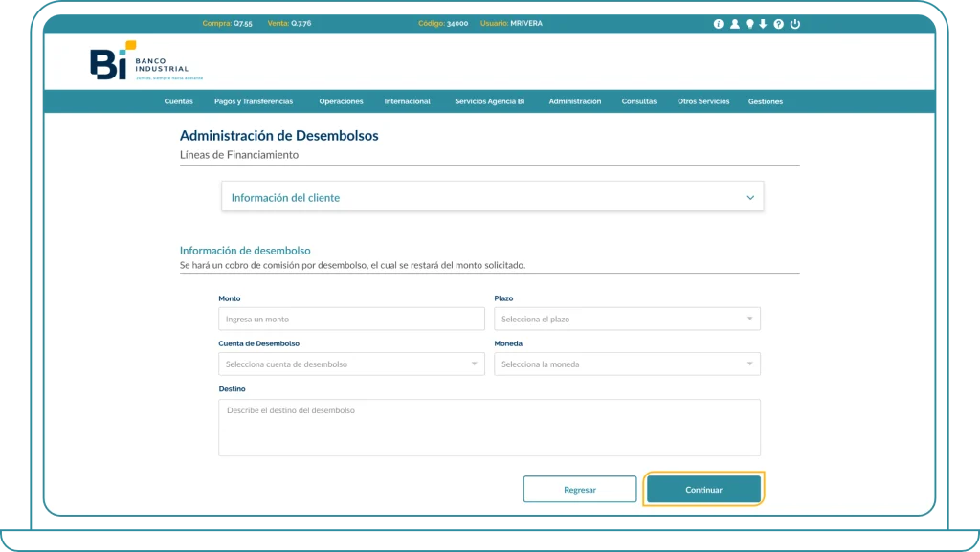Open the Administración menu

tap(574, 101)
